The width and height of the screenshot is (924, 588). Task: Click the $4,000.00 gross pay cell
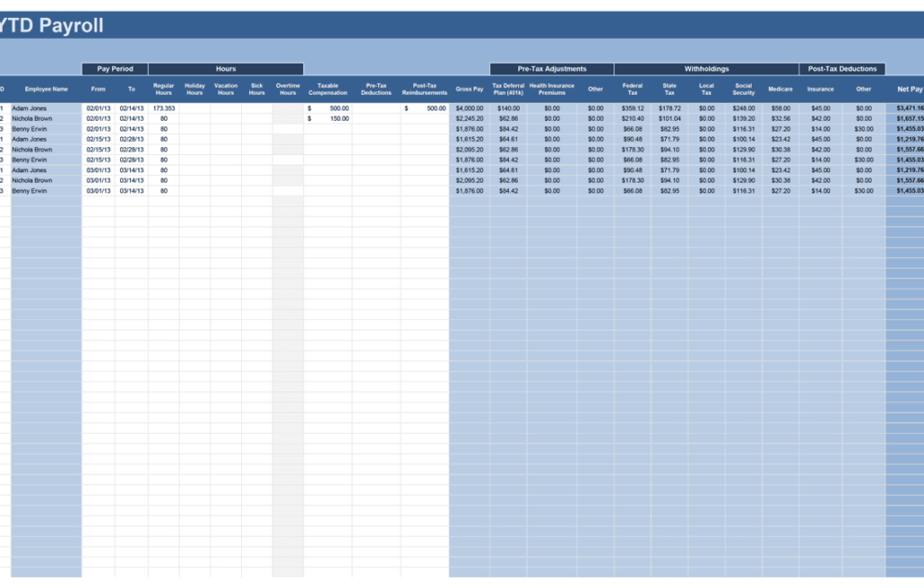[467, 107]
